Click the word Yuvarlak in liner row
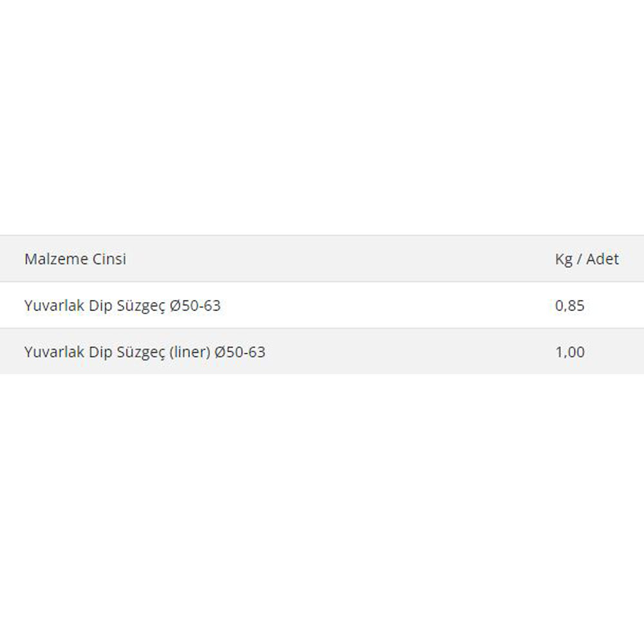Viewport: 644px width, 644px height. (54, 352)
